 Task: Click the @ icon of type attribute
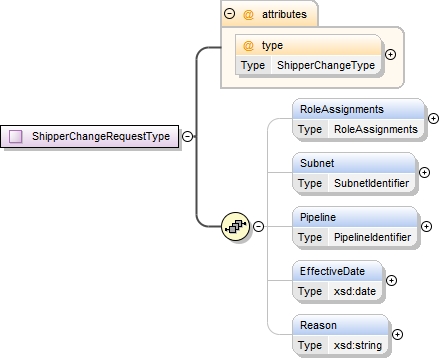point(248,45)
